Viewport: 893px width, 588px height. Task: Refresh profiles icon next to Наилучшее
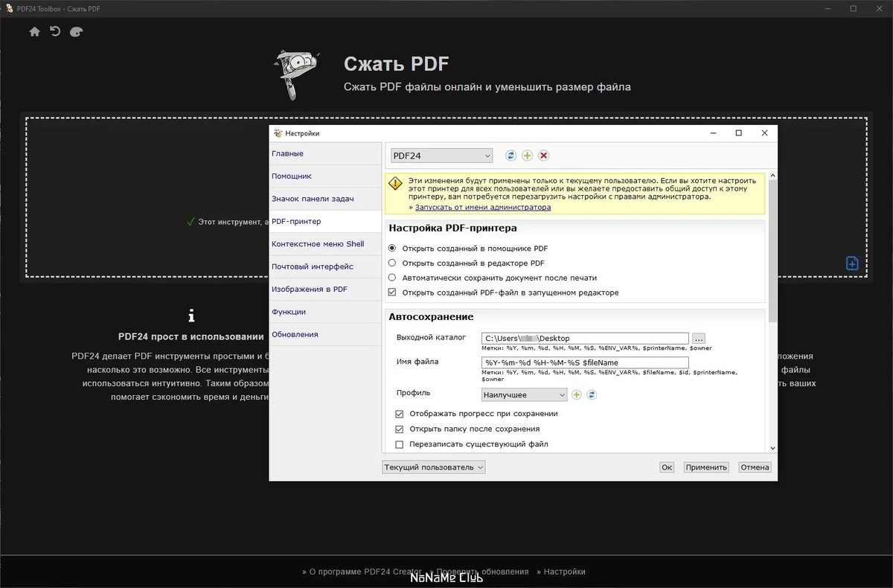592,394
